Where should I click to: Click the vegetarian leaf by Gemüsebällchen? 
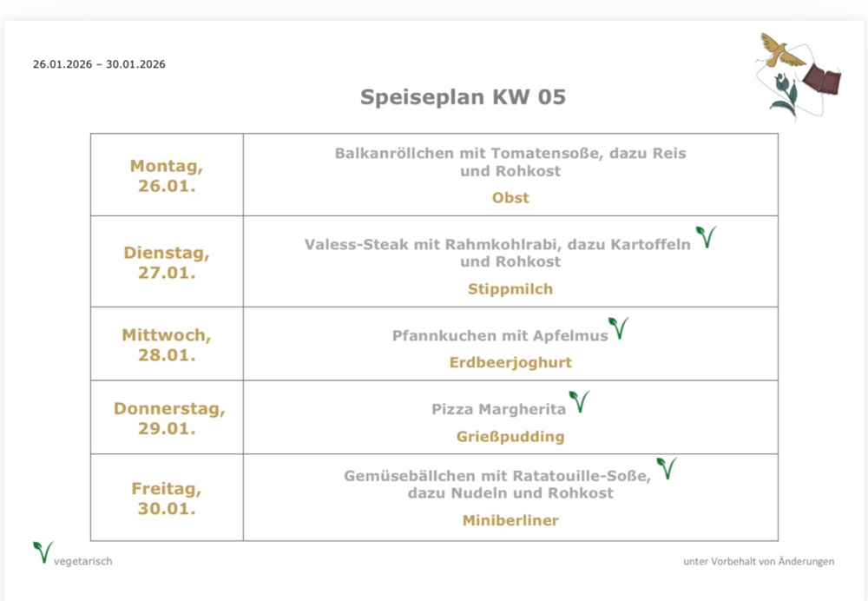(x=666, y=469)
